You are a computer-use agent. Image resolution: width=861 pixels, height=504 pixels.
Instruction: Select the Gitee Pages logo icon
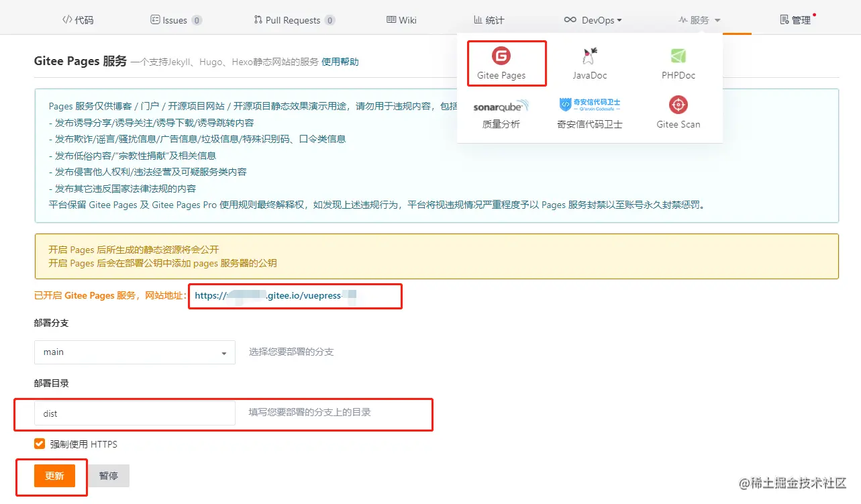point(501,56)
